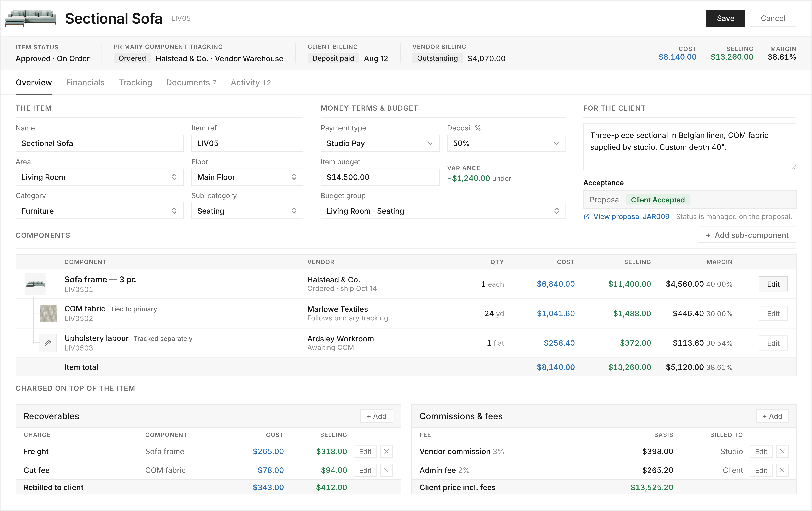This screenshot has height=511, width=812.
Task: Click the Rebilled to client selling total $412.00
Action: tap(331, 487)
